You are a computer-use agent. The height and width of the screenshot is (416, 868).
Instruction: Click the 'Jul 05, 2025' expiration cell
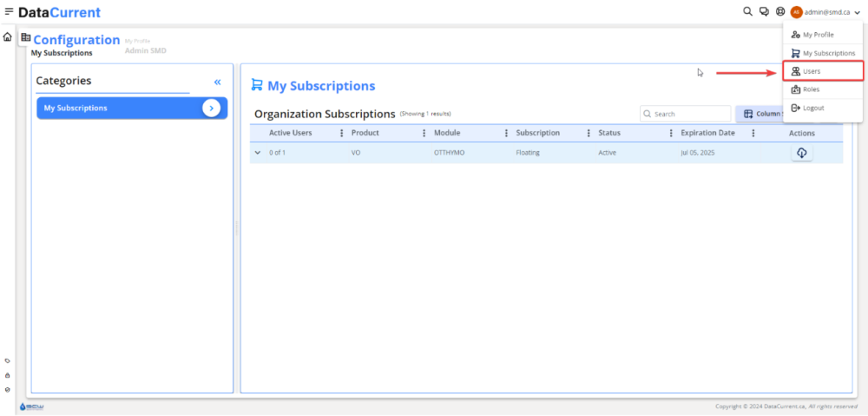click(x=698, y=152)
